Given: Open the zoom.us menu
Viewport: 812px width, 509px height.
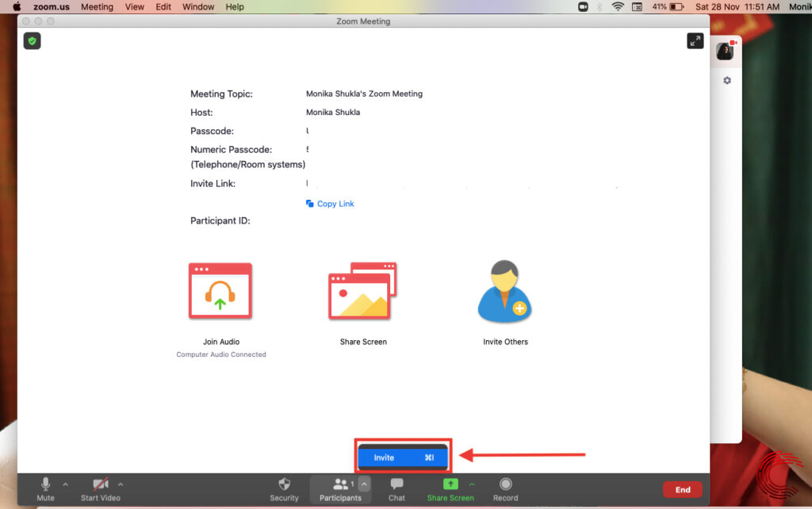Looking at the screenshot, I should tap(52, 6).
